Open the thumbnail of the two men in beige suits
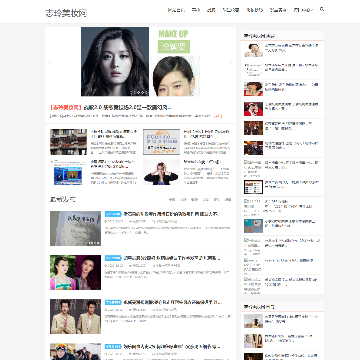 (x=75, y=316)
